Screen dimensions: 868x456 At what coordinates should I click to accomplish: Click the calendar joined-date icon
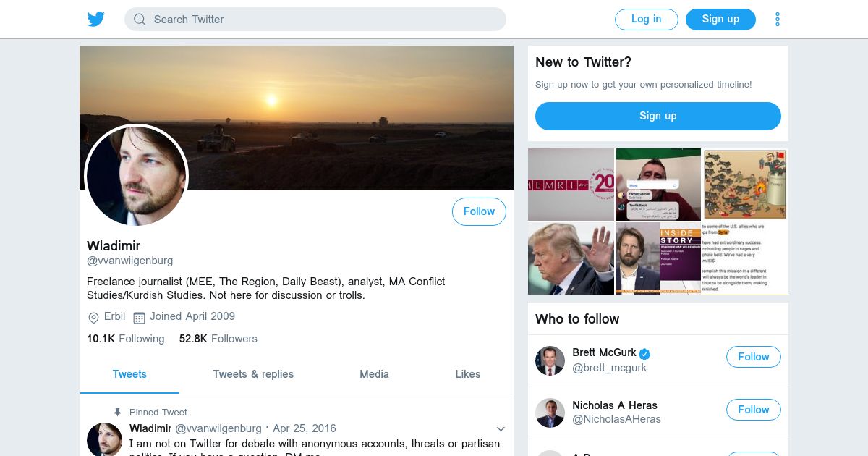pyautogui.click(x=139, y=317)
